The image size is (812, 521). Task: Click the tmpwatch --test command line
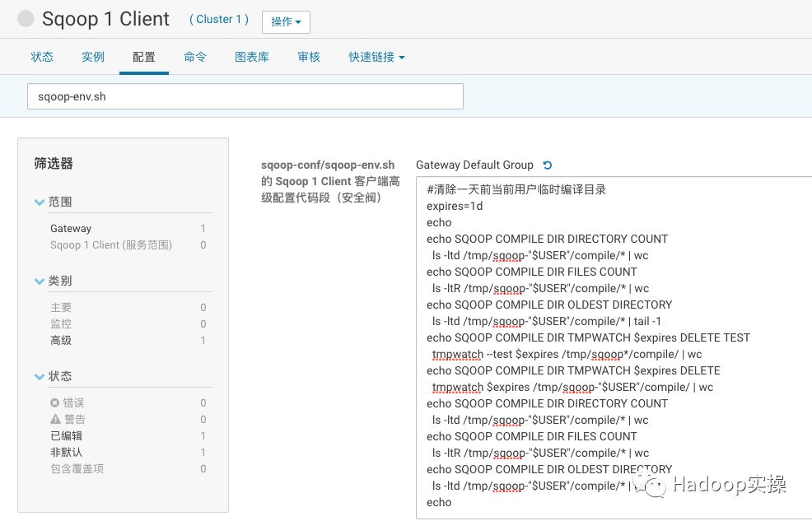(x=567, y=355)
